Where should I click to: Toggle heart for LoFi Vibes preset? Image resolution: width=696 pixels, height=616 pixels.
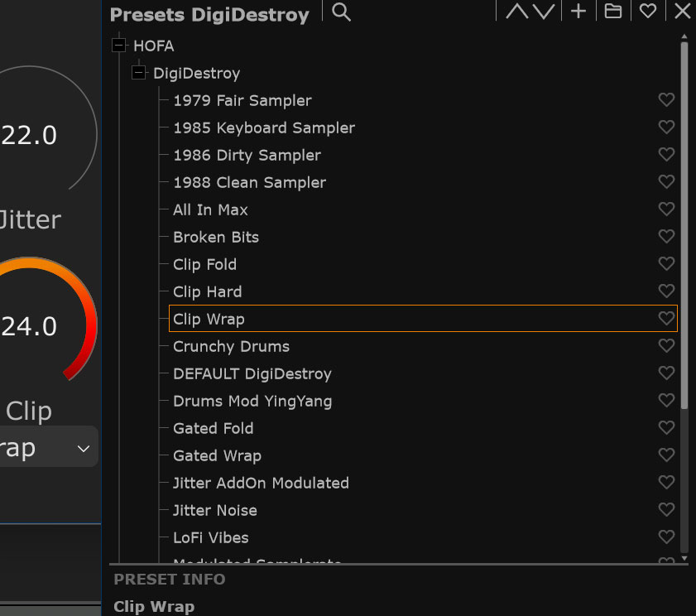(x=666, y=537)
